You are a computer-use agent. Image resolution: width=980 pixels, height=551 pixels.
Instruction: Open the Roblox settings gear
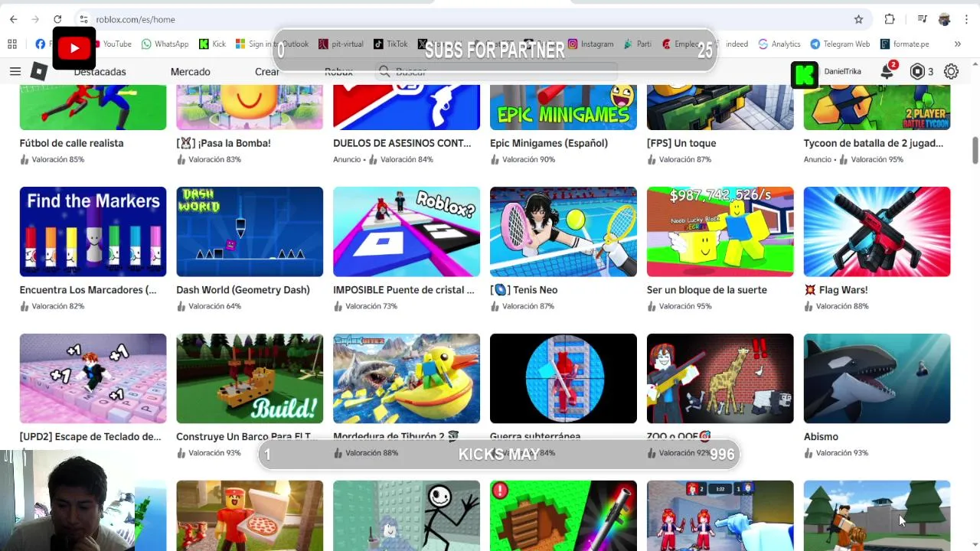click(x=951, y=71)
